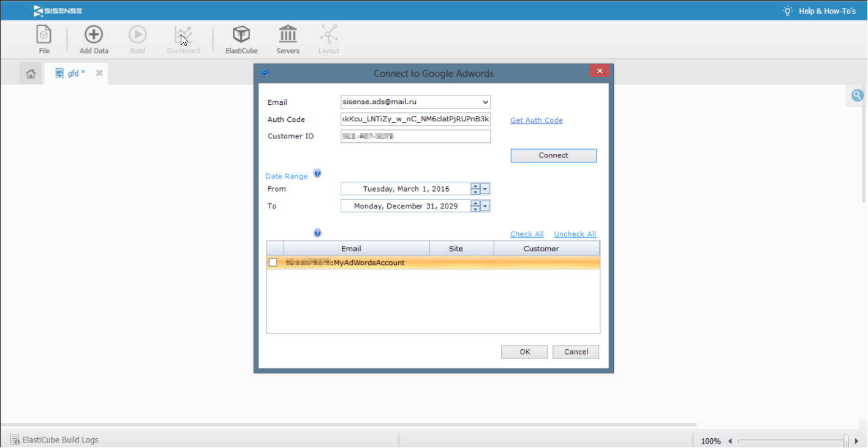Screen dimensions: 868x448
Task: Open the ElastiCube icon in toolbar
Action: click(241, 34)
